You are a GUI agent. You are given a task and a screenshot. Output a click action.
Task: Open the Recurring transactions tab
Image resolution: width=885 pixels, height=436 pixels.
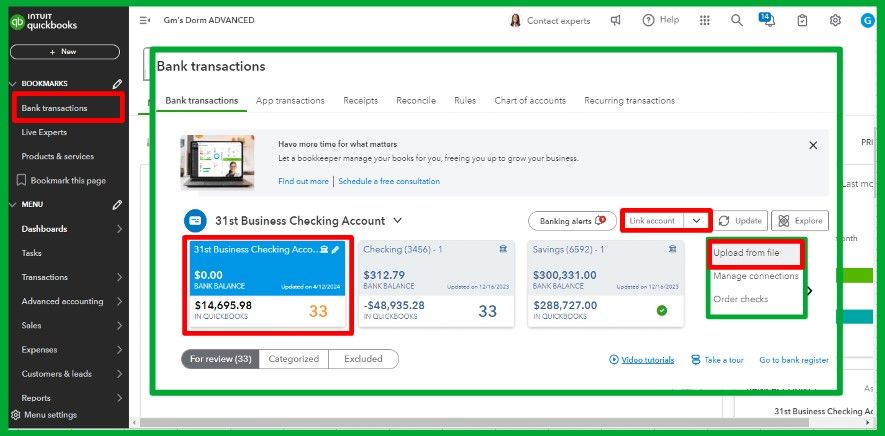629,101
